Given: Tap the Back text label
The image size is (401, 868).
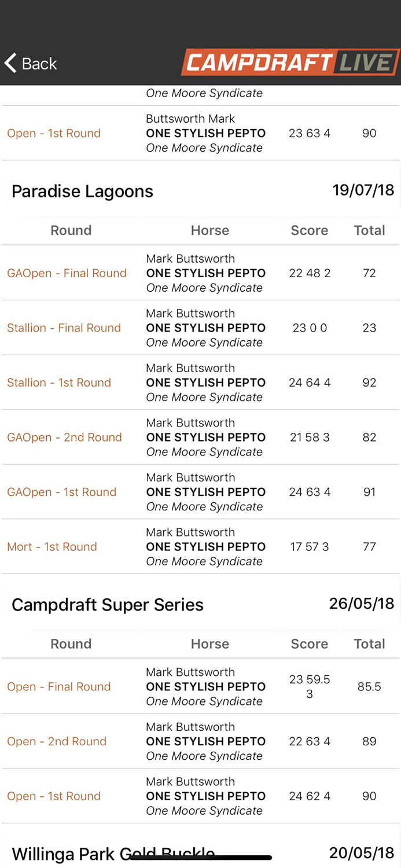Looking at the screenshot, I should (x=39, y=64).
